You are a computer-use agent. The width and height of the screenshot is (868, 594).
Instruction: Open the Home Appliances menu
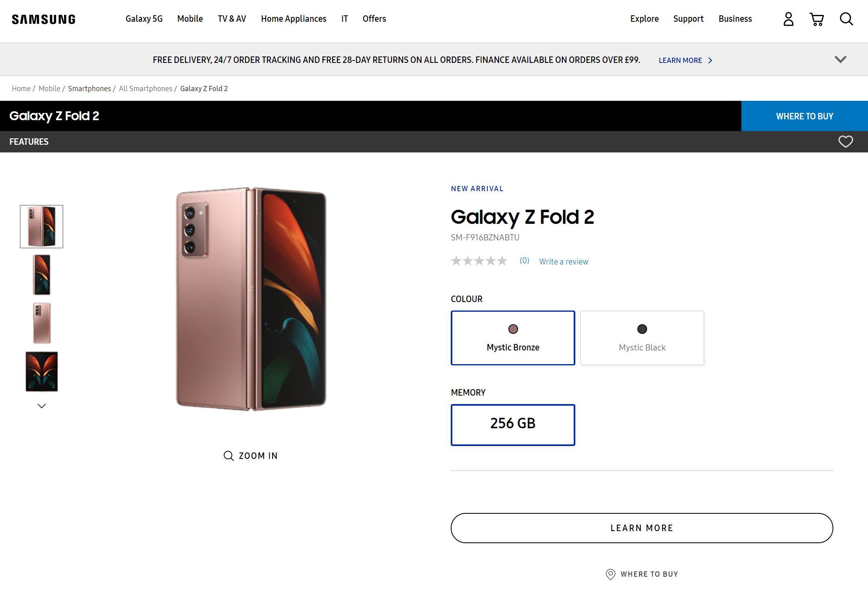coord(293,19)
